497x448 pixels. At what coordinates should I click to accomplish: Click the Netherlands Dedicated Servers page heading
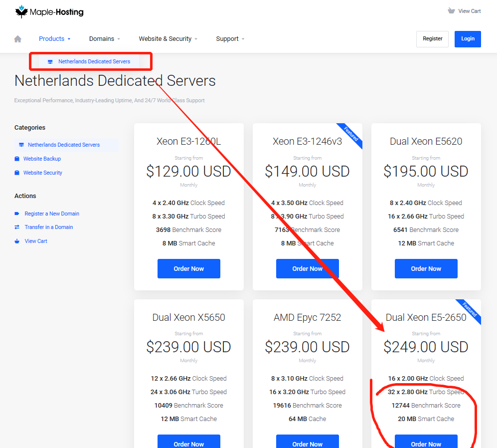click(115, 81)
